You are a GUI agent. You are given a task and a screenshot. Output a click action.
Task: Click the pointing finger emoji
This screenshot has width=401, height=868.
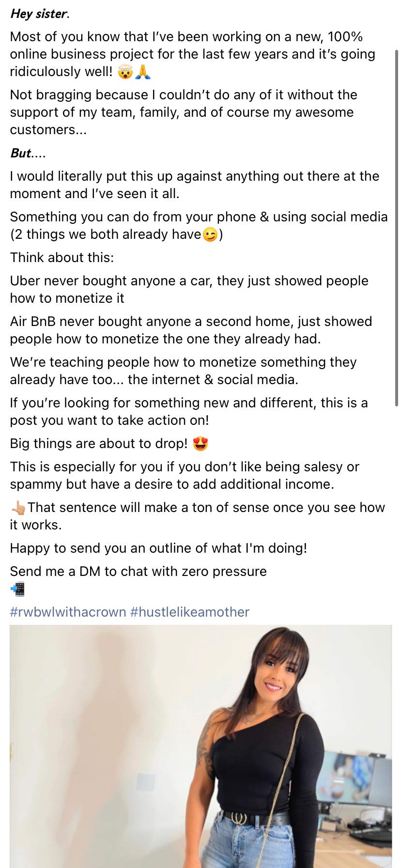tap(18, 508)
